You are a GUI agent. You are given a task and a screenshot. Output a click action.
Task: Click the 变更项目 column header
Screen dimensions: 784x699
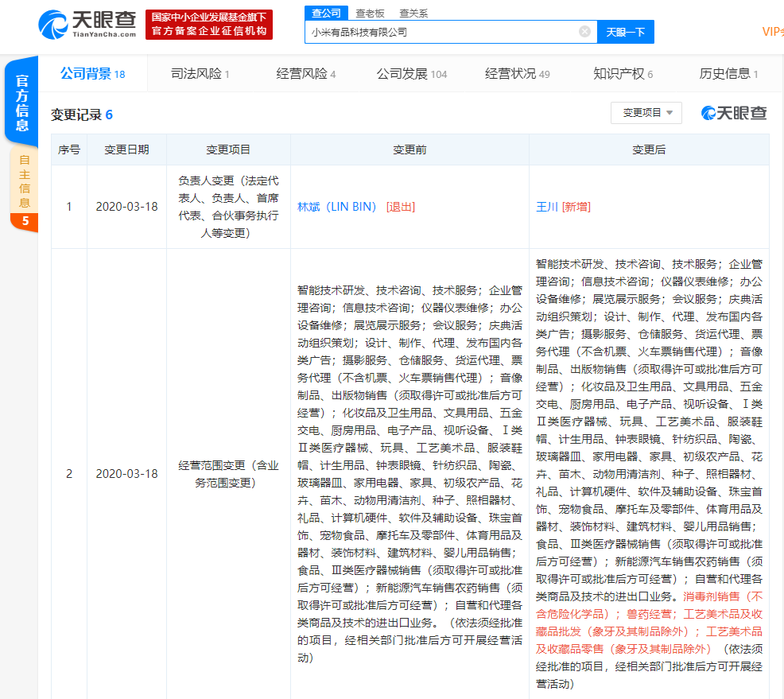point(228,150)
